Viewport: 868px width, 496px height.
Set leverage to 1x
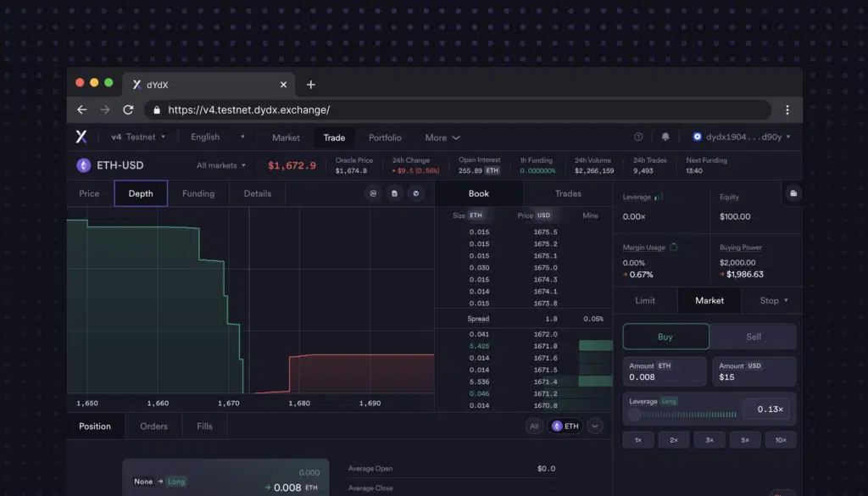(638, 440)
